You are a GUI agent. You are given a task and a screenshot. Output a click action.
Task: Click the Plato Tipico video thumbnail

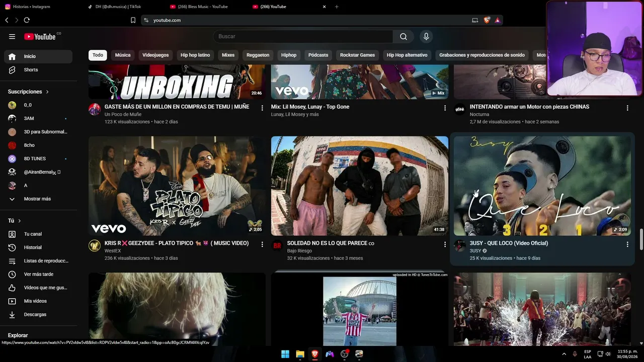click(177, 186)
